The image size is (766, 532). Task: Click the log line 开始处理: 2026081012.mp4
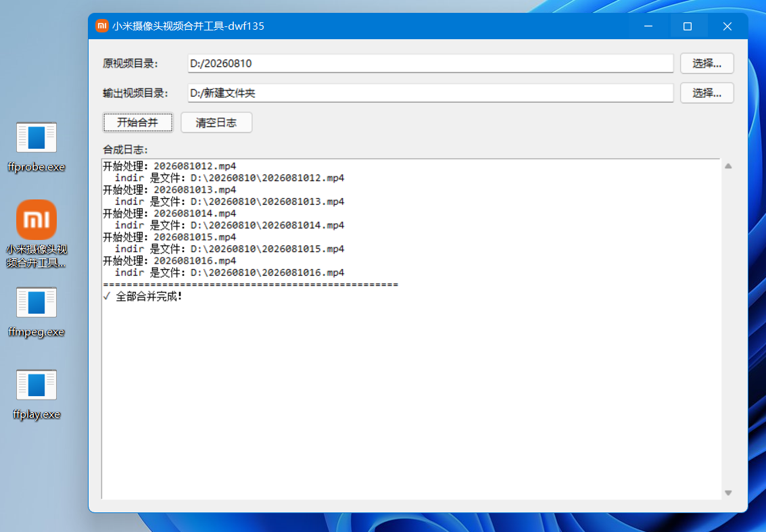170,166
